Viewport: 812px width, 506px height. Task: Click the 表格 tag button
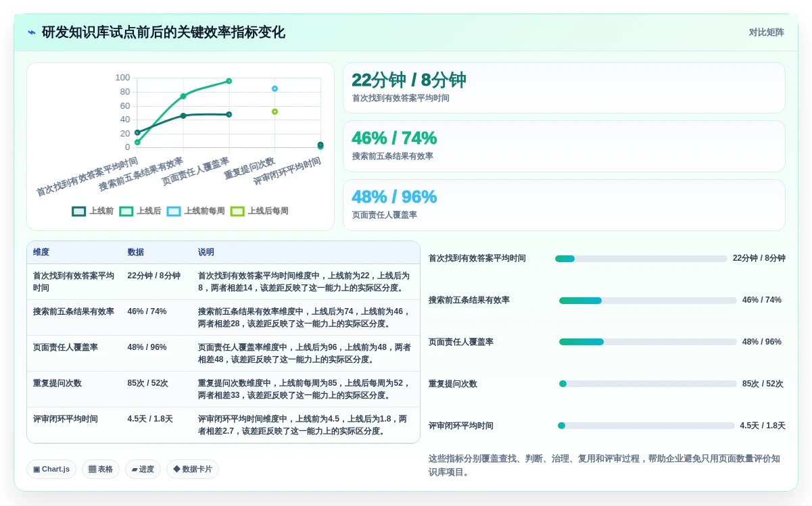pos(101,469)
